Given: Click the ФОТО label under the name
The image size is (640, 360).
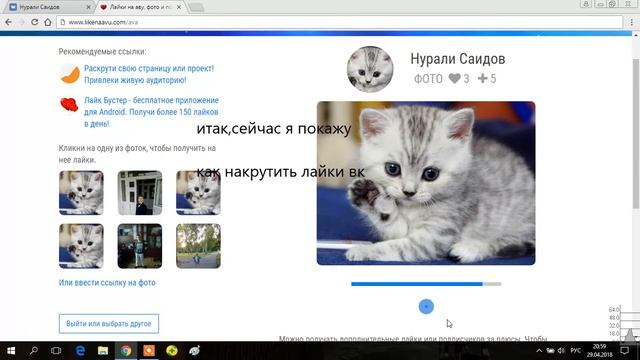Looking at the screenshot, I should click(x=428, y=79).
